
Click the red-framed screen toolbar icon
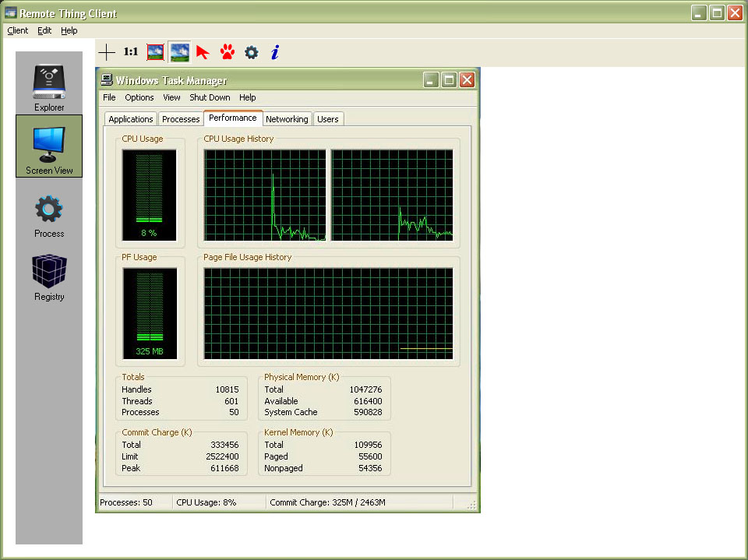[156, 52]
